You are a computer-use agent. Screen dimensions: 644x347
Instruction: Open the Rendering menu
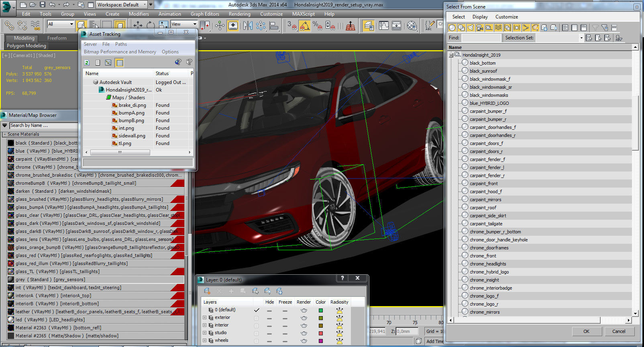(240, 14)
